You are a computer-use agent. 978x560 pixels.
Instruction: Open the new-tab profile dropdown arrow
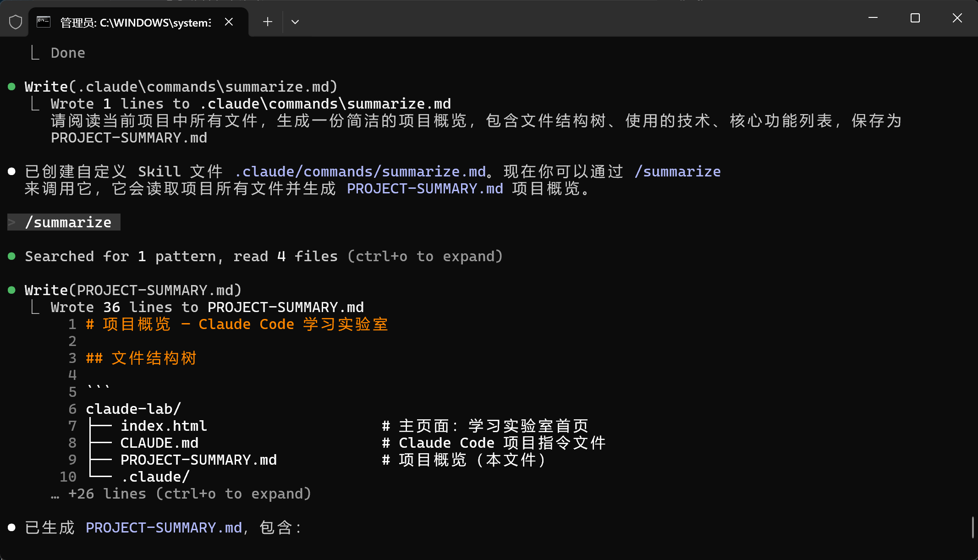point(295,22)
